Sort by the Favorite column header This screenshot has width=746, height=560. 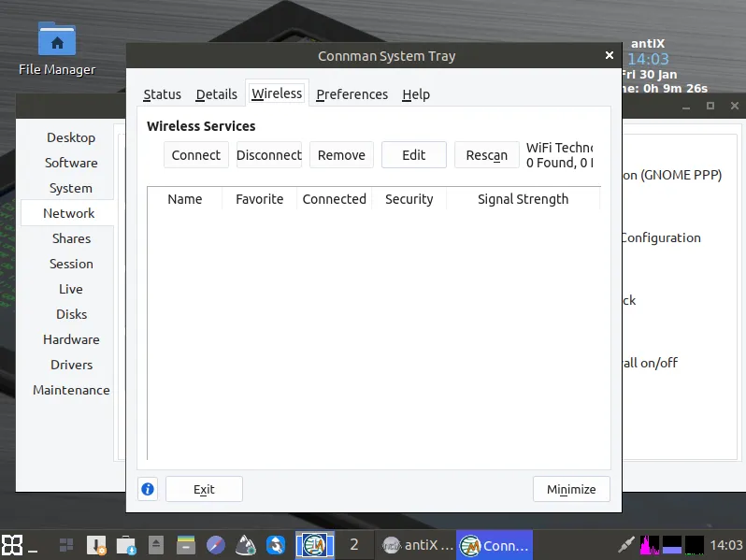(259, 199)
